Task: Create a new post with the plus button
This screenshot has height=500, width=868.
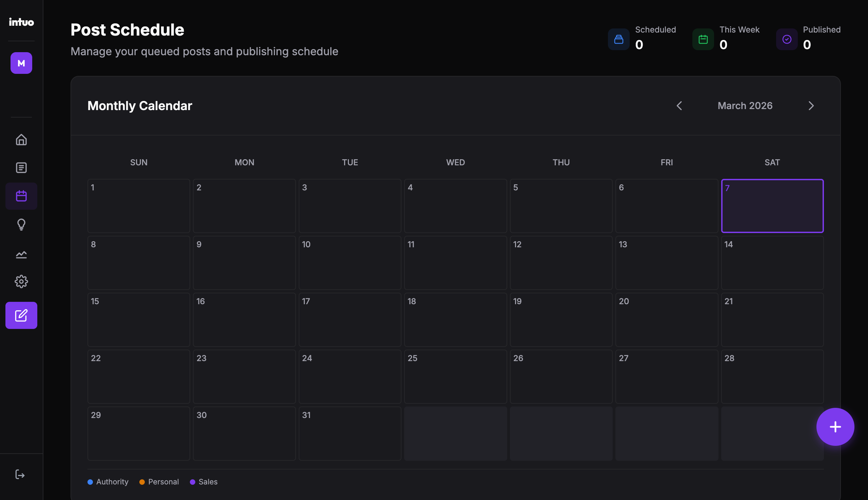Action: (835, 426)
